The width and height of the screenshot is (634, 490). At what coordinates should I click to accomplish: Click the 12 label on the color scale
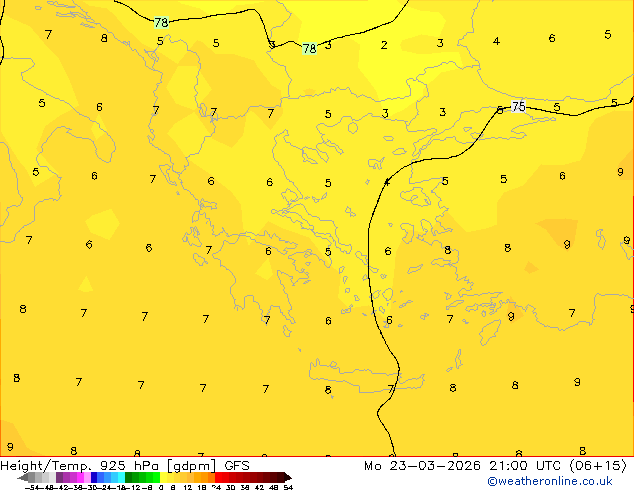[188, 487]
